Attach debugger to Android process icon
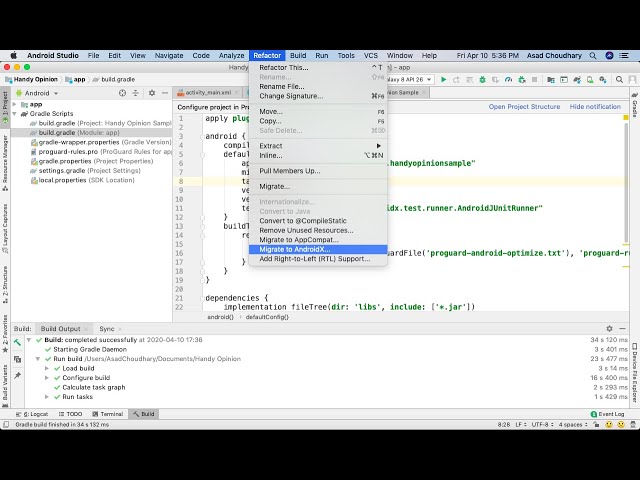Image resolution: width=640 pixels, height=480 pixels. [522, 80]
